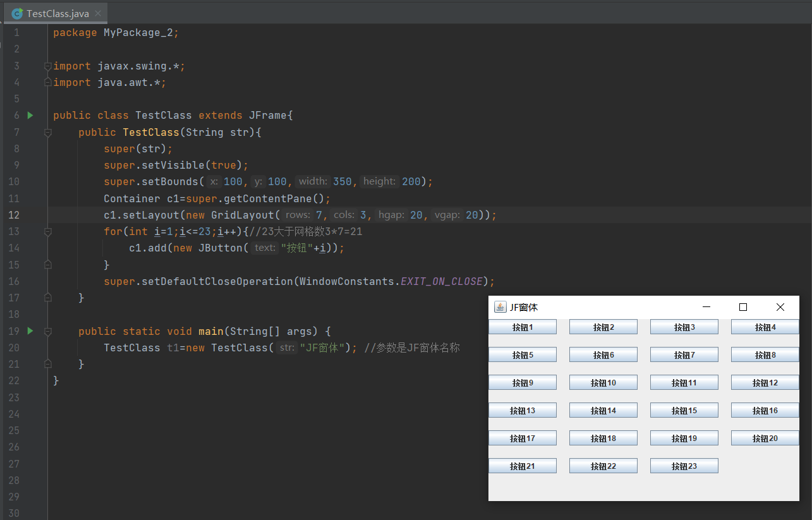Click 'setDefaultCloseOperation' on line 16
812x520 pixels.
click(x=217, y=281)
